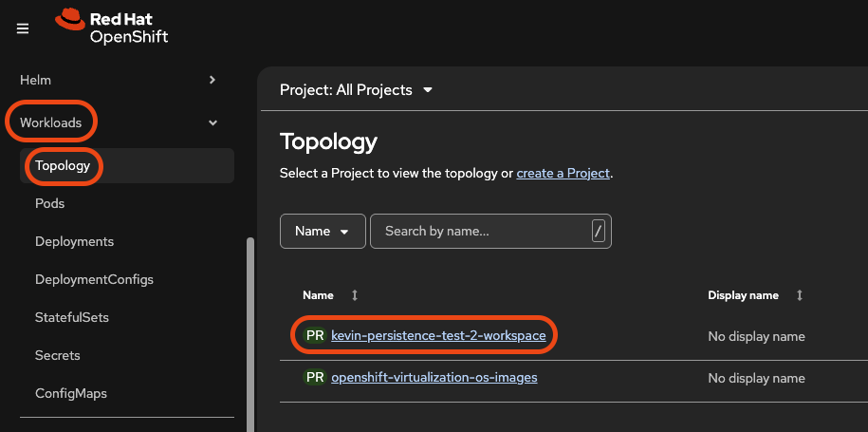Follow the create a Project link
This screenshot has height=432, width=868.
[563, 174]
